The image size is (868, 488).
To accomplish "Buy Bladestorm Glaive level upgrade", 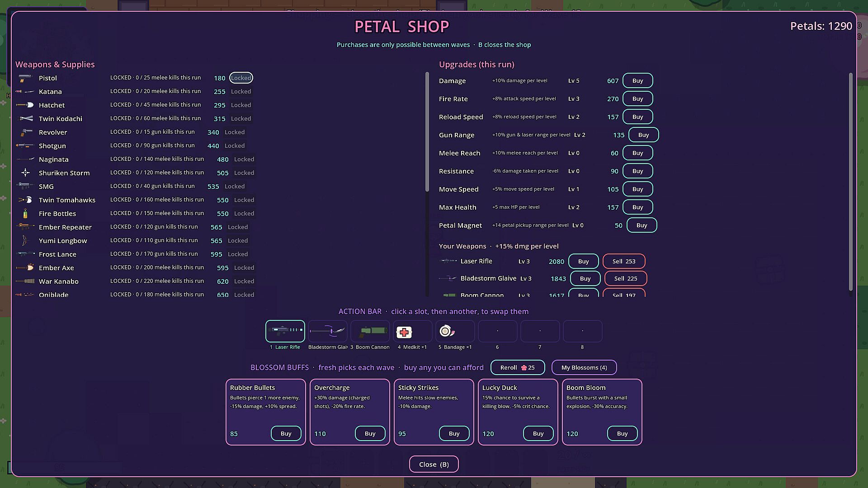I will (x=585, y=278).
